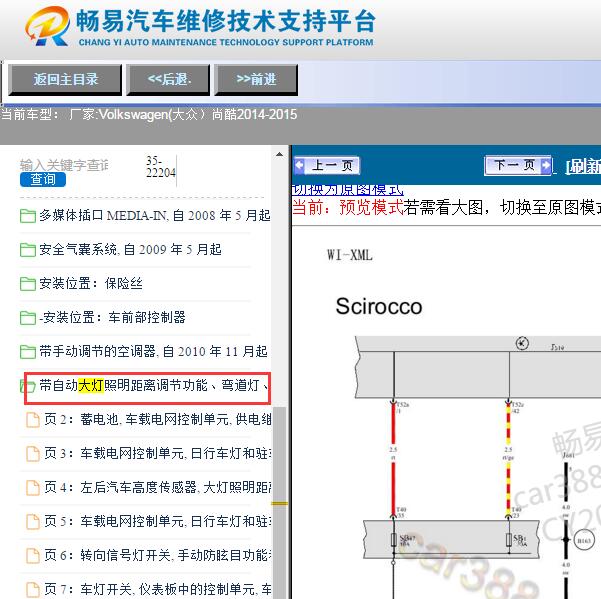Click the left panel scrollbar thumb
Viewport: 601px width, 599px height.
tap(279, 502)
